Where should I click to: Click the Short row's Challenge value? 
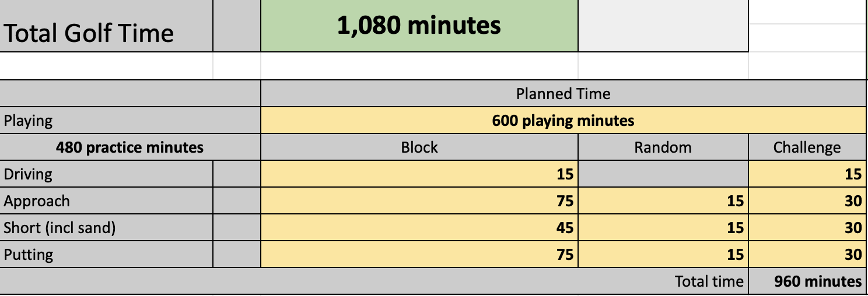click(x=807, y=228)
